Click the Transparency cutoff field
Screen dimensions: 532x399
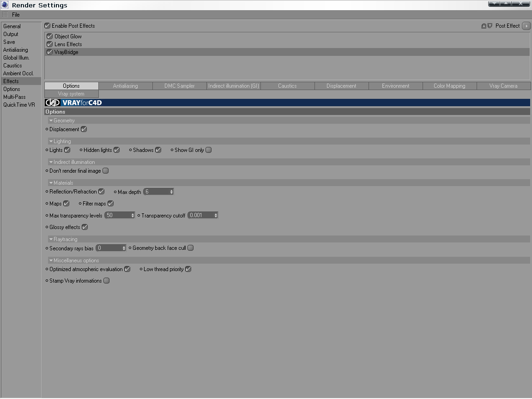coord(201,216)
